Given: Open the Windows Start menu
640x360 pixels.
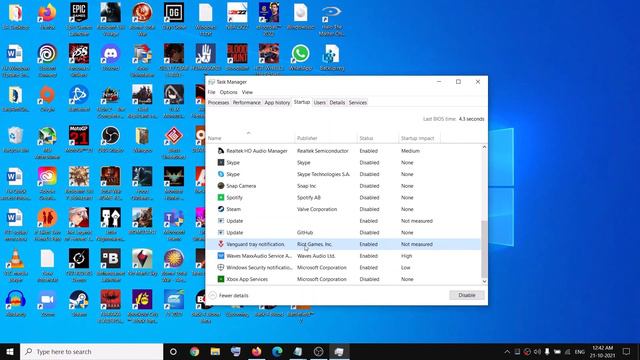Looking at the screenshot, I should pos(10,351).
